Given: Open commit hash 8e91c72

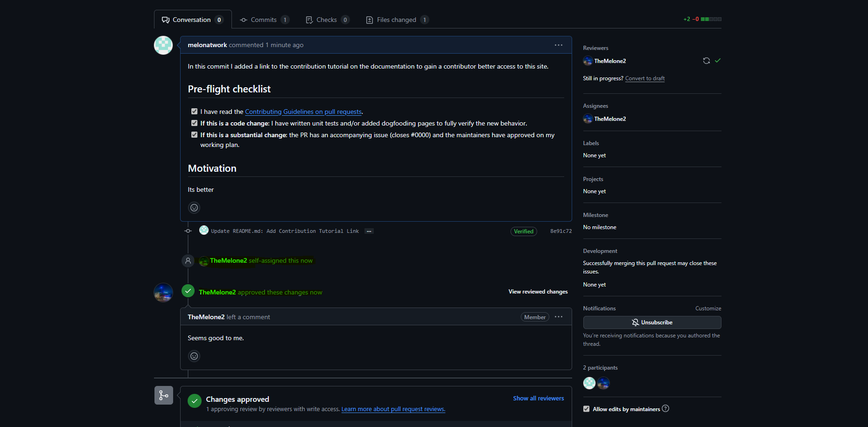Looking at the screenshot, I should pyautogui.click(x=560, y=231).
